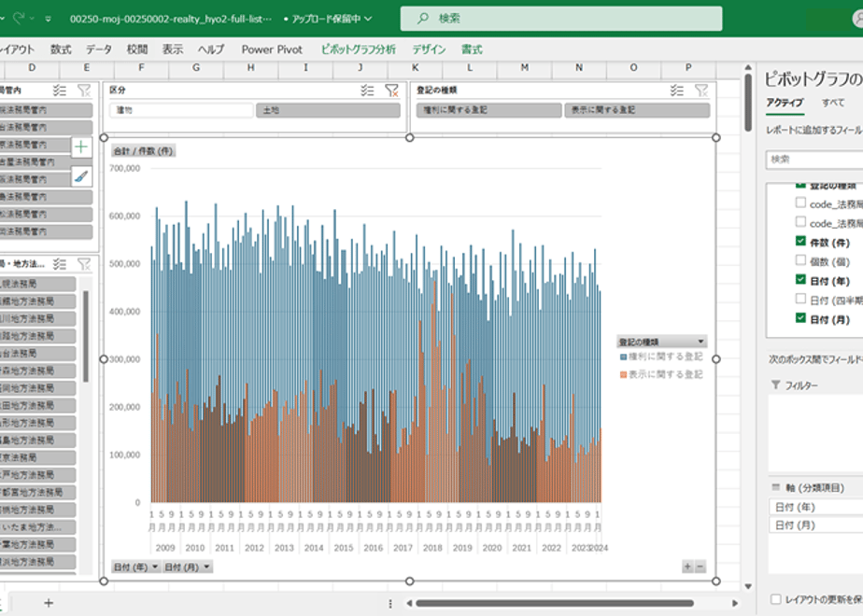Select 権利に関する登記 slicer button
The height and width of the screenshot is (616, 863).
488,110
